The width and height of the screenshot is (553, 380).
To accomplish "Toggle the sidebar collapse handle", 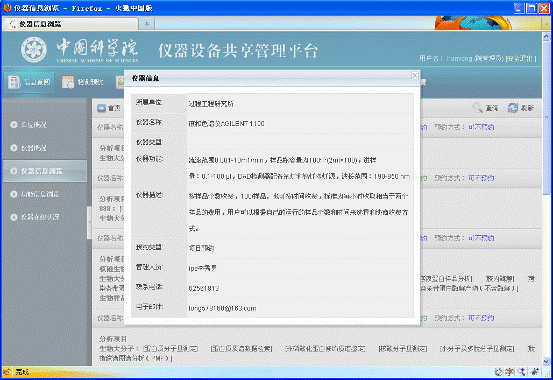I will (x=89, y=223).
